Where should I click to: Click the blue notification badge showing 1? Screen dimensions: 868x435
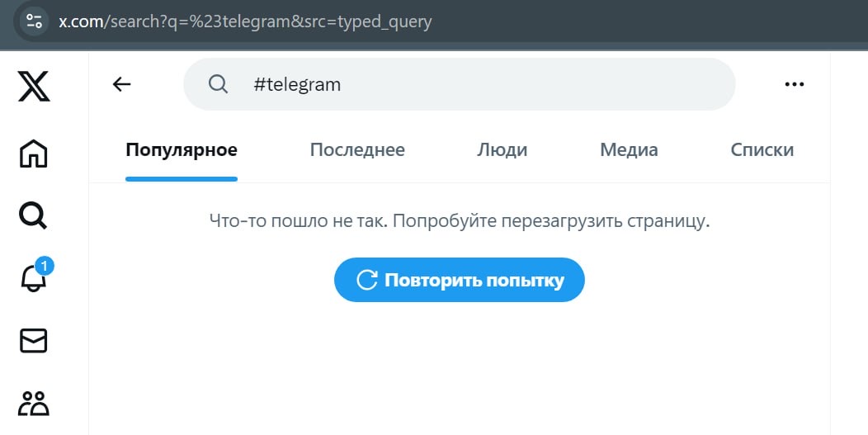[45, 267]
